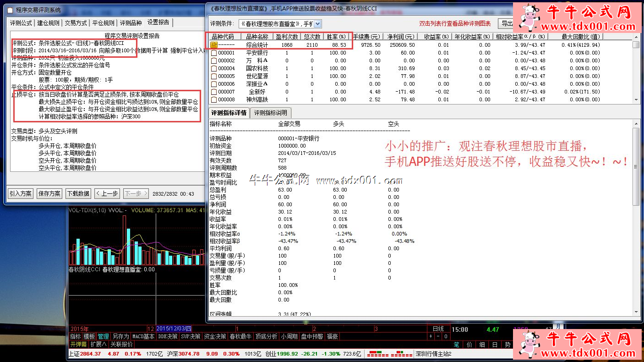Select the 管理 toolbar tab

(104, 336)
